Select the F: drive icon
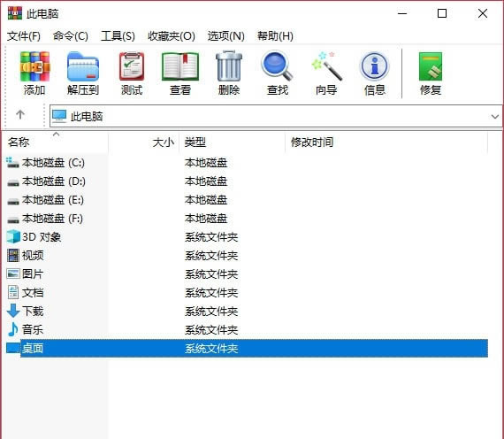 click(13, 219)
